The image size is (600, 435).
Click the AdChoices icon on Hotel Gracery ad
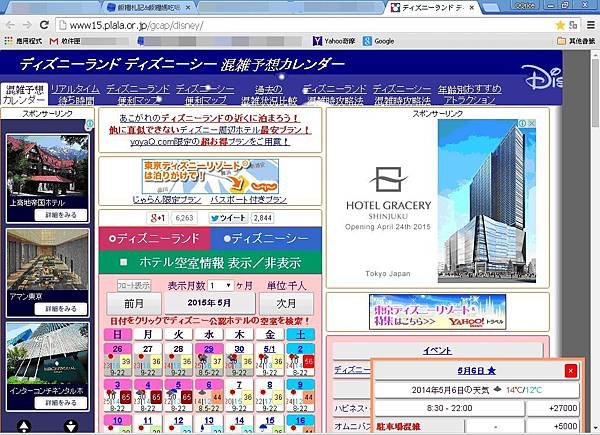coord(522,123)
